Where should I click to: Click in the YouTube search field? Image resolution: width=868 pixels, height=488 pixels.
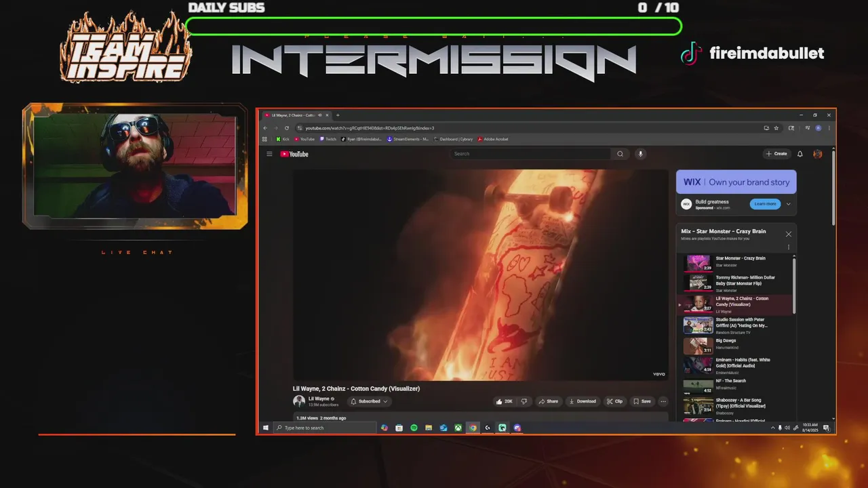point(531,154)
